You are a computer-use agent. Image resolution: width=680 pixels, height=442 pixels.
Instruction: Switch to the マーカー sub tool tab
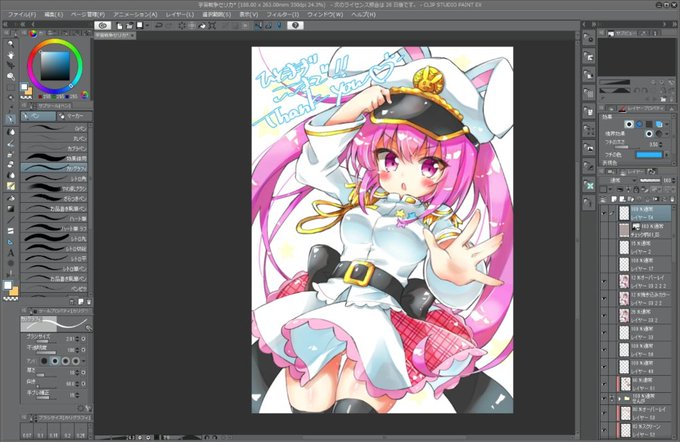75,116
